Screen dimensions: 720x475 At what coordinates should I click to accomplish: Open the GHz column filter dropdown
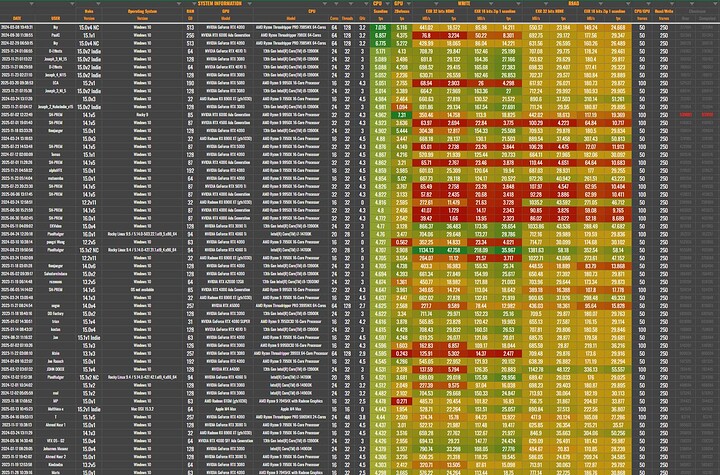tap(366, 4)
